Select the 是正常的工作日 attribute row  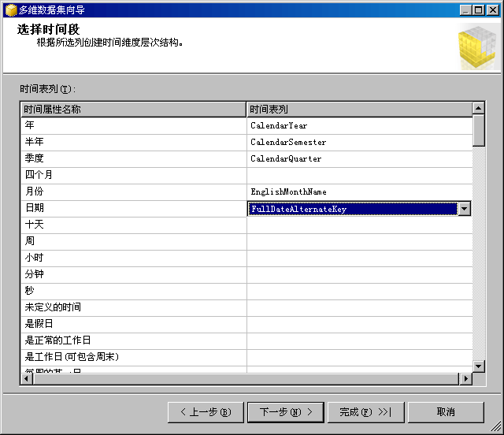(x=133, y=341)
